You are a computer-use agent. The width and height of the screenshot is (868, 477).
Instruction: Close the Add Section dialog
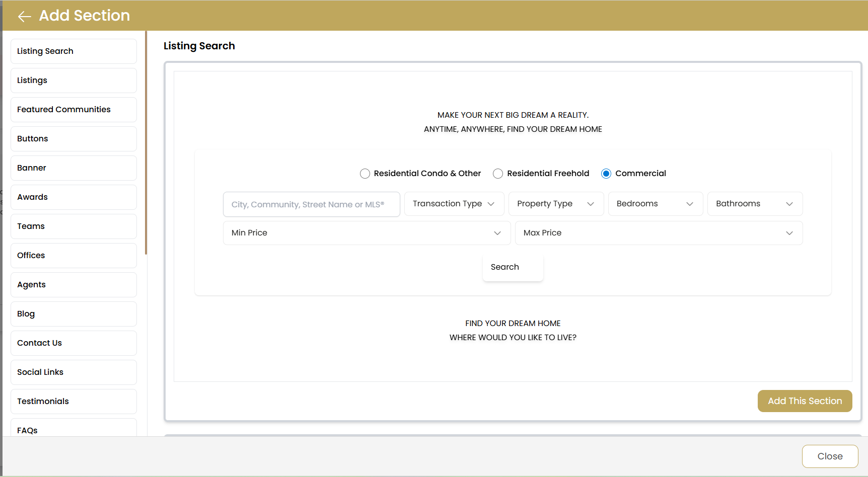[x=830, y=456]
